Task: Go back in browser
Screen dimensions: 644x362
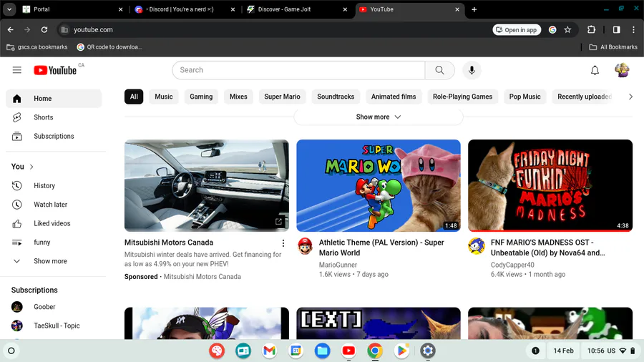Action: coord(11,29)
